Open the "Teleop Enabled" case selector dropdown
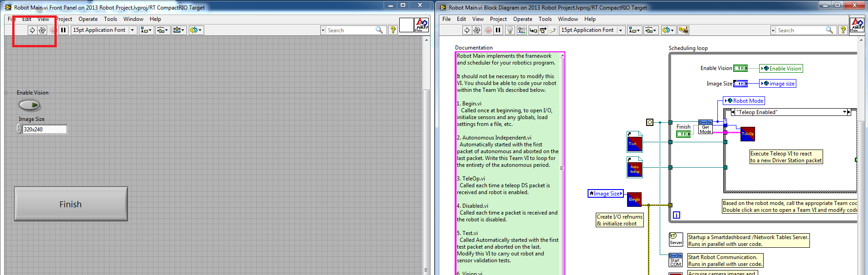This screenshot has height=275, width=868. 845,112
